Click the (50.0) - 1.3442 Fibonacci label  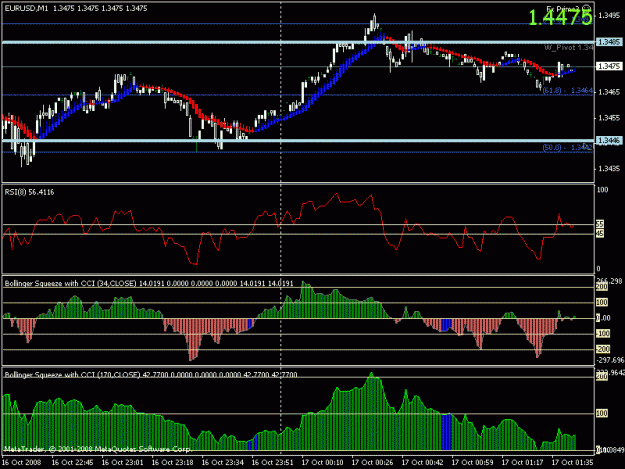coord(568,148)
